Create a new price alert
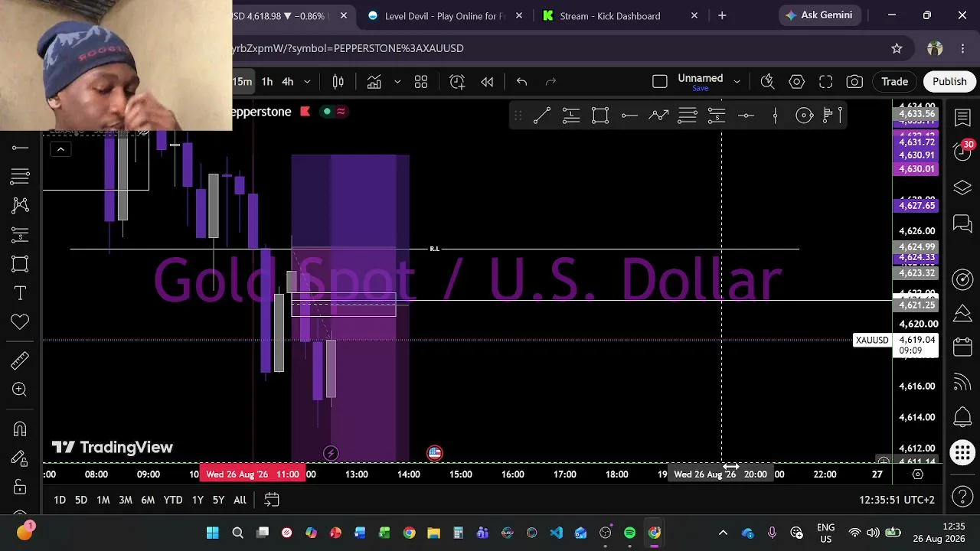The width and height of the screenshot is (980, 551). coord(457,82)
